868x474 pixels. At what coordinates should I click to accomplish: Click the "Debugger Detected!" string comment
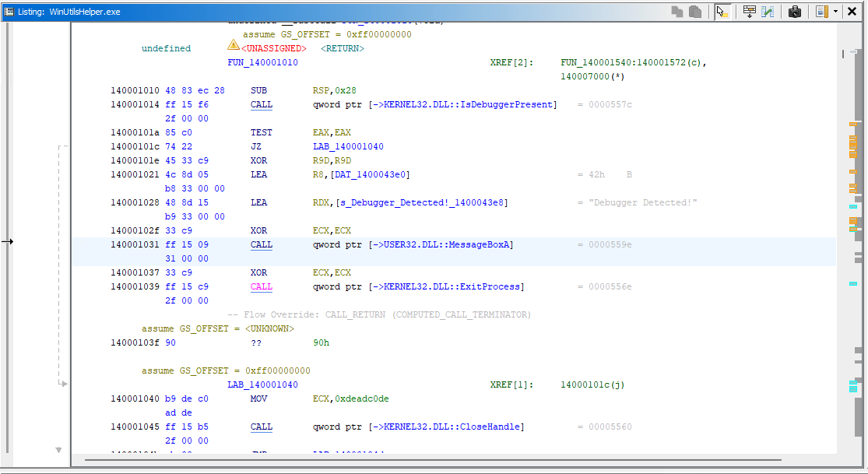(x=643, y=202)
